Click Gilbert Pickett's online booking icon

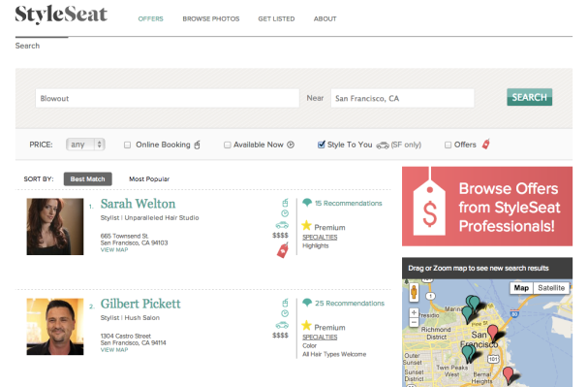tap(286, 303)
